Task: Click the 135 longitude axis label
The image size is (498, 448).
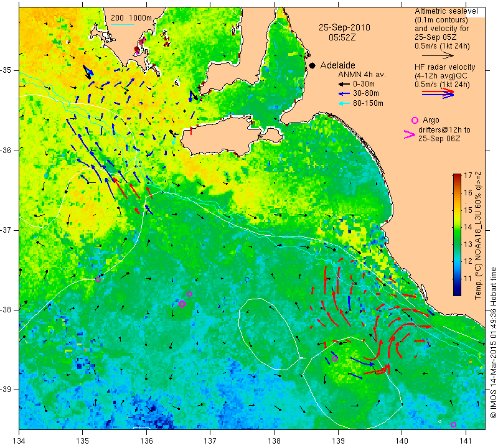Action: (x=83, y=441)
